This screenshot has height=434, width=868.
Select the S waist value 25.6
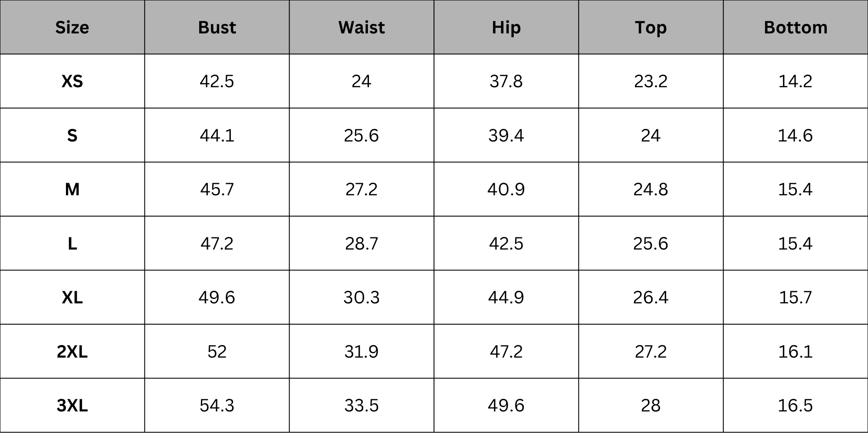click(362, 135)
